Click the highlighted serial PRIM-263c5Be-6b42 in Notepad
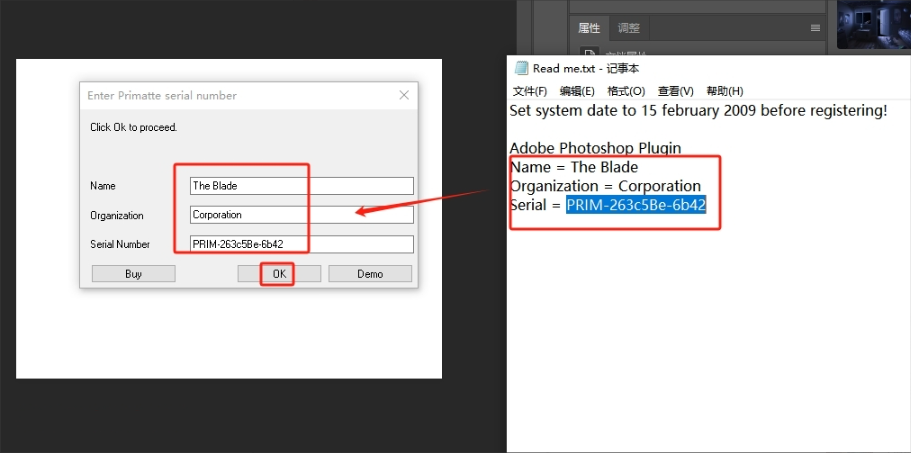Viewport: 911px width, 453px height. pyautogui.click(x=636, y=204)
